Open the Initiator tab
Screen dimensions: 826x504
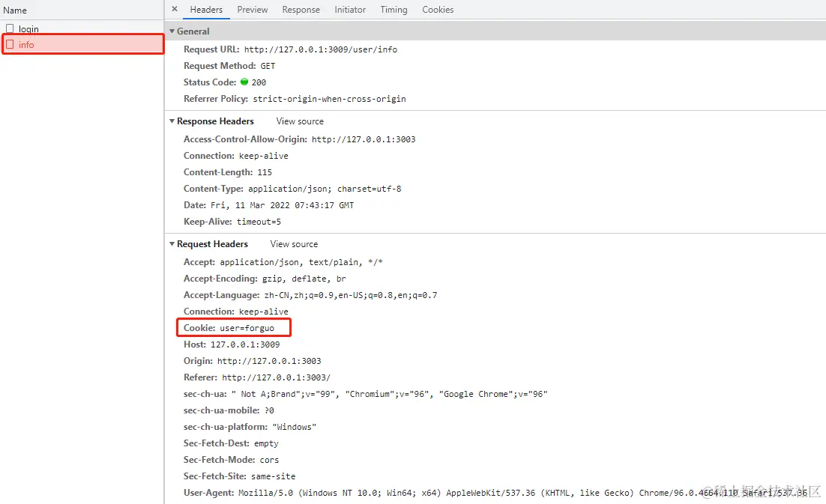click(350, 10)
